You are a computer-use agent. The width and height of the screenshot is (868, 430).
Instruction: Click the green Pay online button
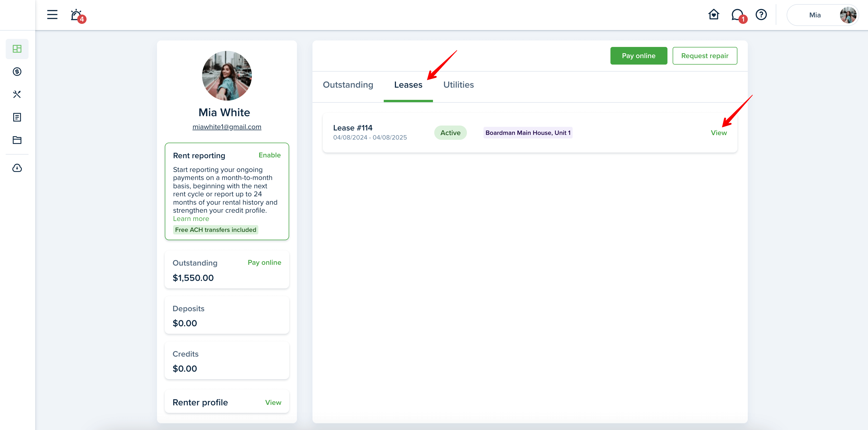tap(638, 56)
